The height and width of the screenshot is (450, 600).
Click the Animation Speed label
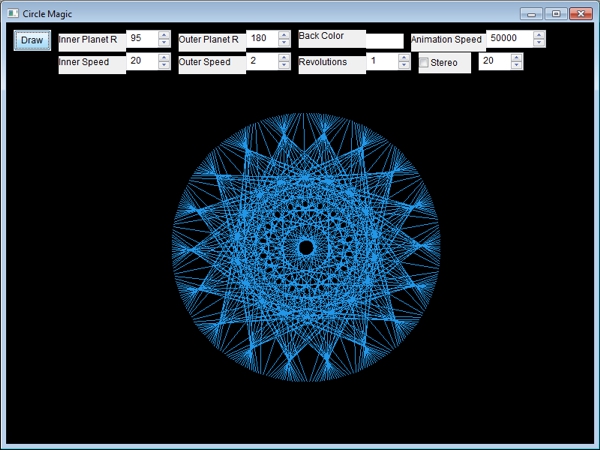[446, 40]
